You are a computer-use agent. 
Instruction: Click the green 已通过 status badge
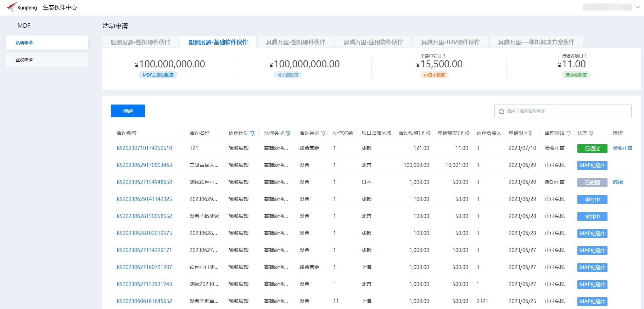(592, 148)
